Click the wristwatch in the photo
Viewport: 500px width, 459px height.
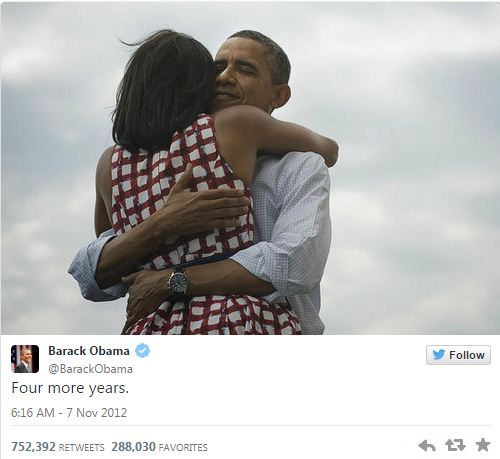click(178, 283)
